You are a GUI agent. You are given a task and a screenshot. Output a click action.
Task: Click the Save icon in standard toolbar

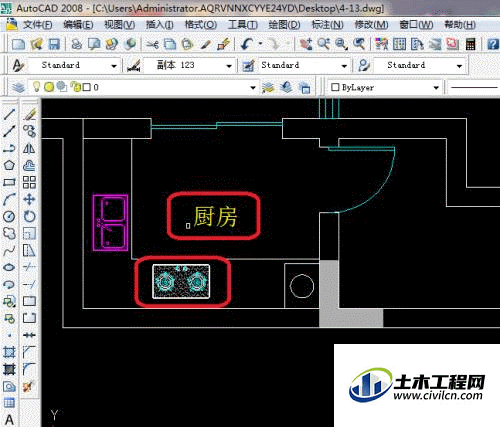(54, 44)
